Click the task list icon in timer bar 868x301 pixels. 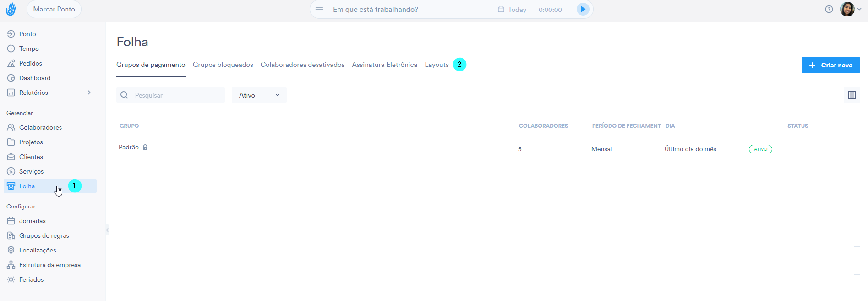(x=319, y=9)
